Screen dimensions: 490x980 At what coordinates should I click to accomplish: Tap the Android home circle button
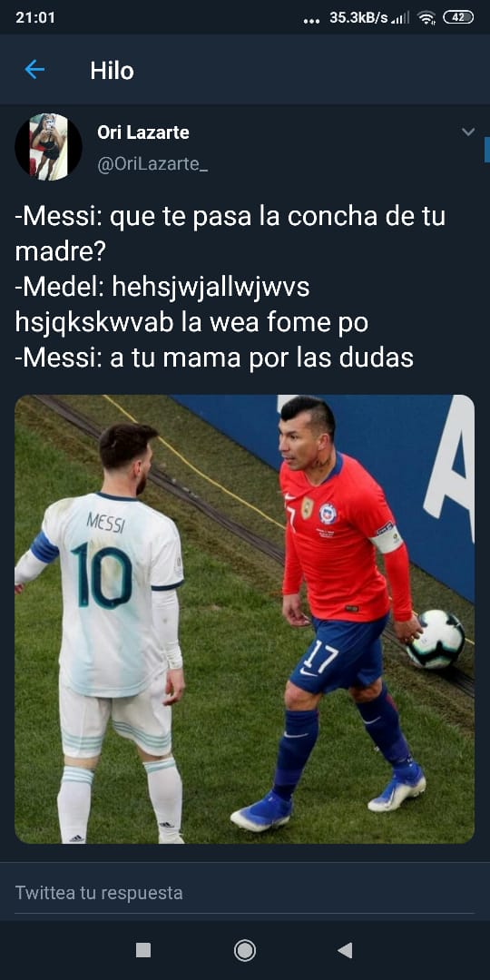tap(244, 950)
